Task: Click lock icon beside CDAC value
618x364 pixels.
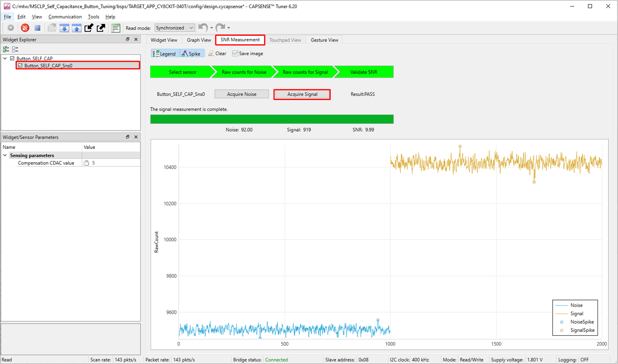Action: click(x=86, y=163)
